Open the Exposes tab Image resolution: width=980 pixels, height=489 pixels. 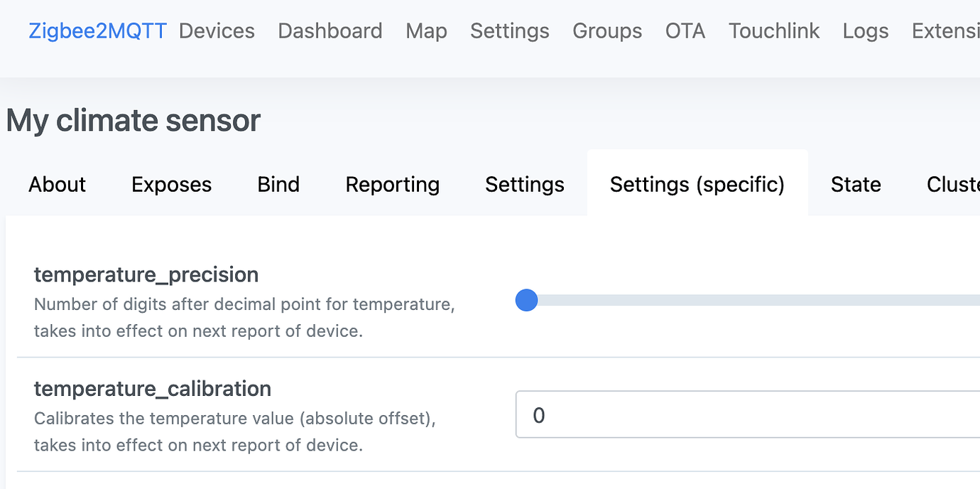(x=171, y=184)
